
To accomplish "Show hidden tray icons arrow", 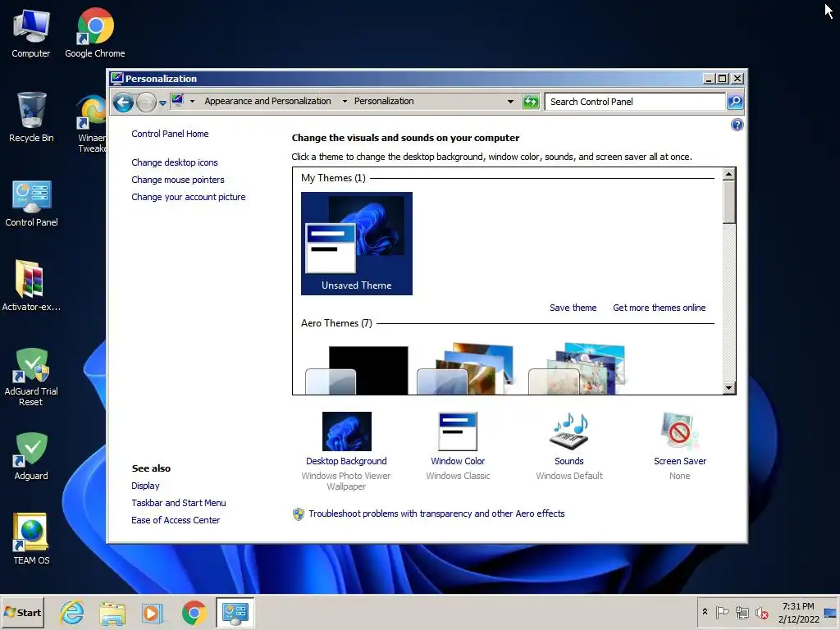I will click(x=705, y=612).
